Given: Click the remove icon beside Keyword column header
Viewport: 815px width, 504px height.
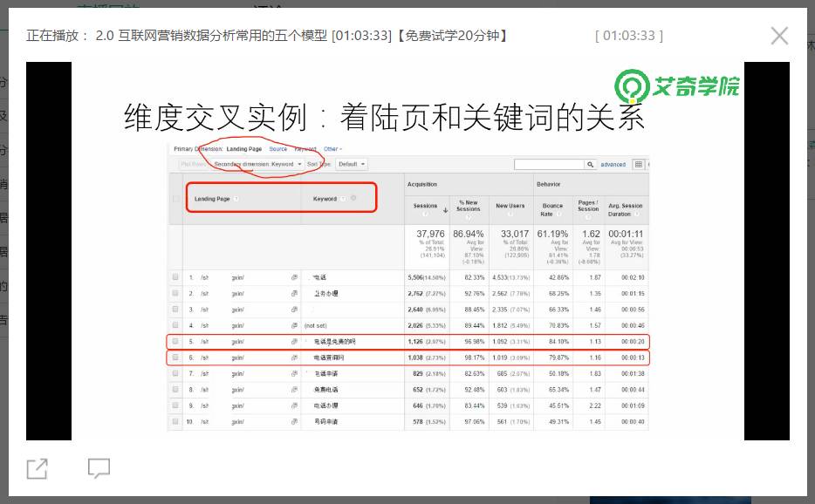Looking at the screenshot, I should 353,198.
